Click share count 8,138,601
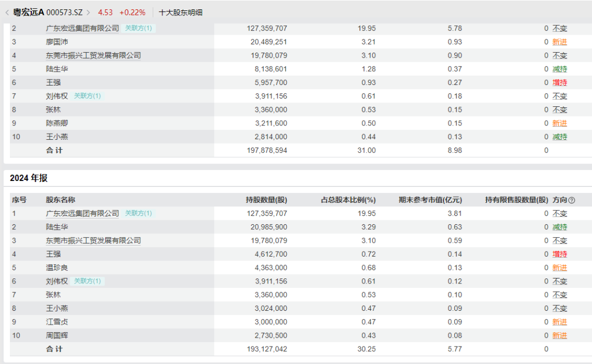Image resolution: width=592 pixels, height=364 pixels. (x=271, y=69)
